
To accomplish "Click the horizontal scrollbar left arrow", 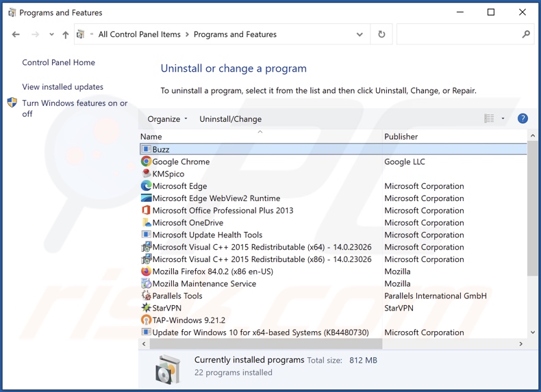I will [x=144, y=343].
